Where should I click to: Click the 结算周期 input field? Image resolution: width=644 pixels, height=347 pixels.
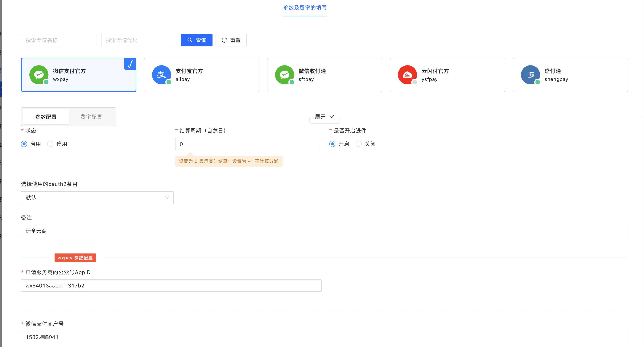[x=247, y=144]
